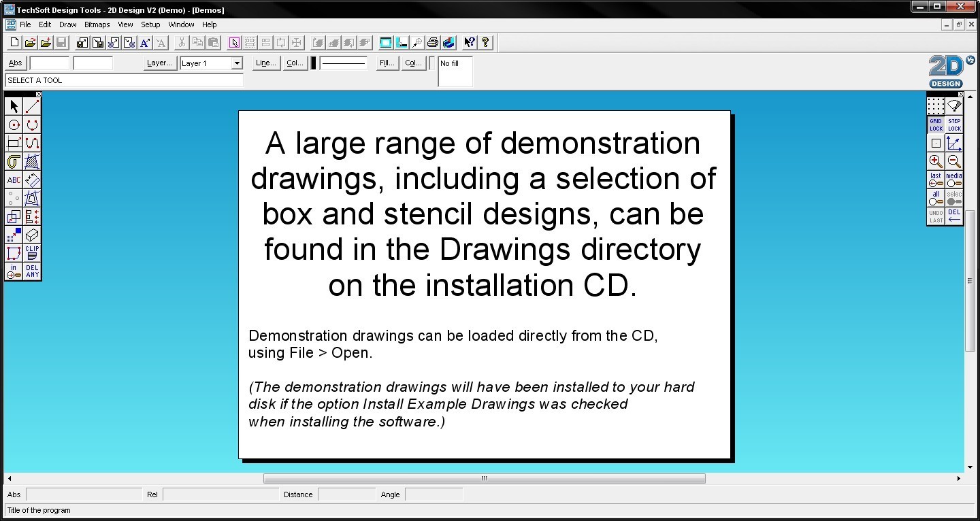Enable STEP LOCK
Screen dimensions: 980x521
[953, 124]
